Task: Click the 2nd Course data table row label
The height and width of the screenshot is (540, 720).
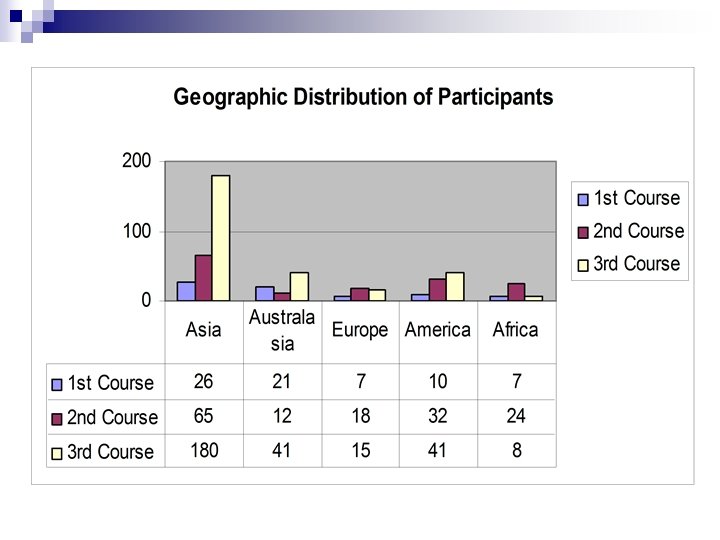Action: click(x=112, y=418)
